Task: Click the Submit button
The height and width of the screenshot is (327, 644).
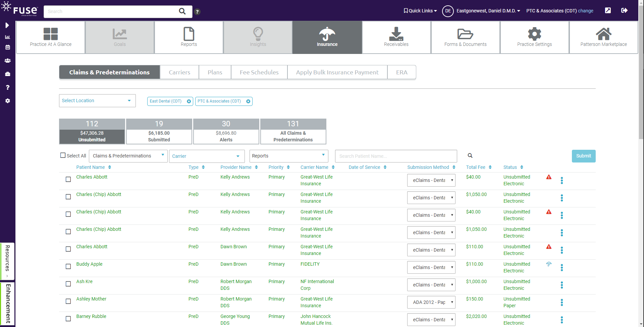Action: coord(584,156)
